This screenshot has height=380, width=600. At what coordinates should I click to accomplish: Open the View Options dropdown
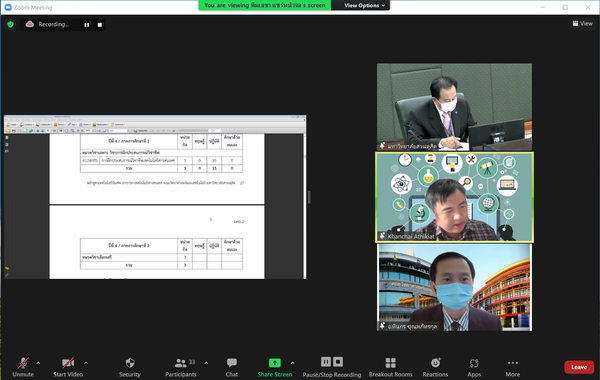pos(364,5)
